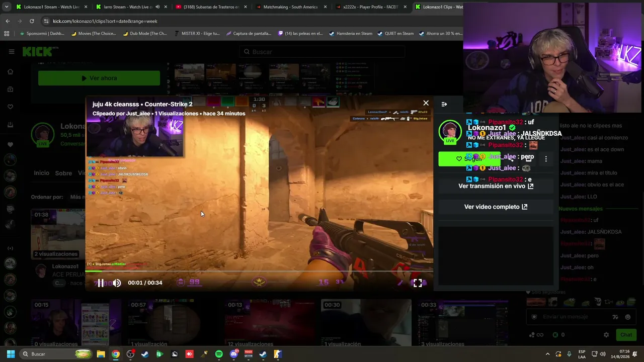Open Spotify from the taskbar
The height and width of the screenshot is (362, 644).
(x=219, y=354)
